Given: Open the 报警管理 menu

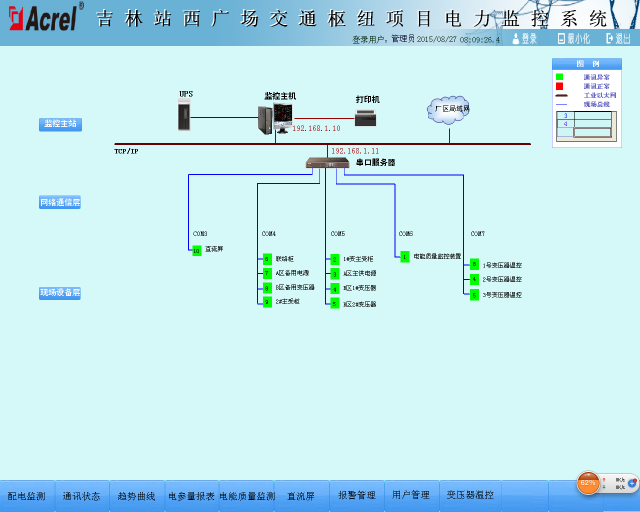Looking at the screenshot, I should pos(356,495).
